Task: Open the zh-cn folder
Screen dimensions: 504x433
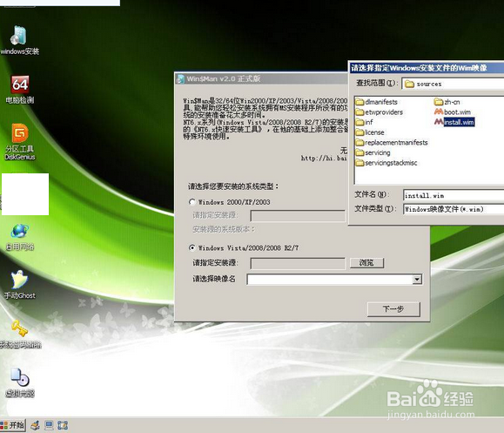Action: pyautogui.click(x=447, y=102)
